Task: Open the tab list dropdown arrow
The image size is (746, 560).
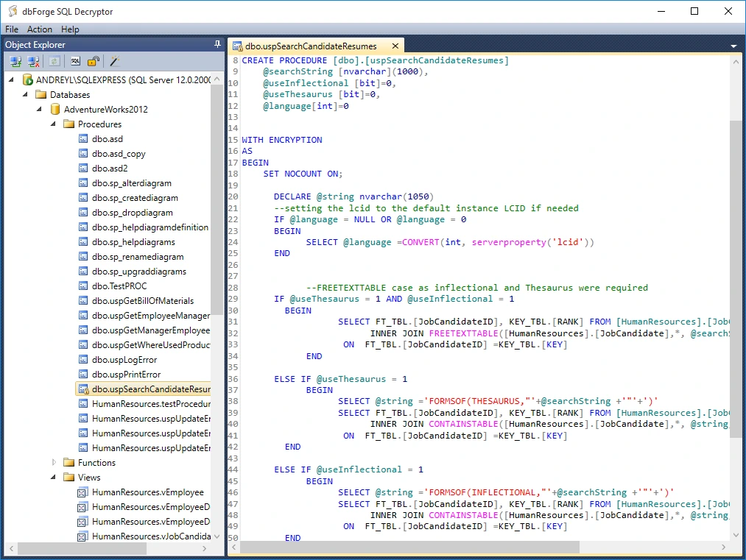Action: point(733,46)
